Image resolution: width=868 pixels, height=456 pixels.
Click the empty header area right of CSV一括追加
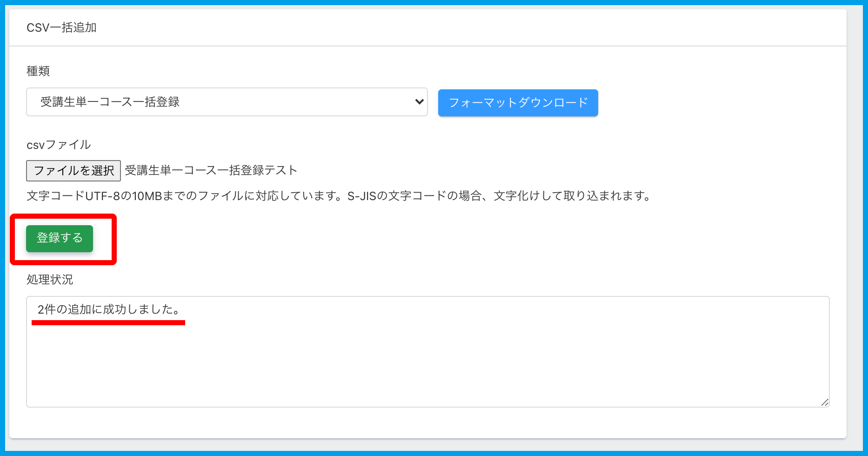coord(465,28)
